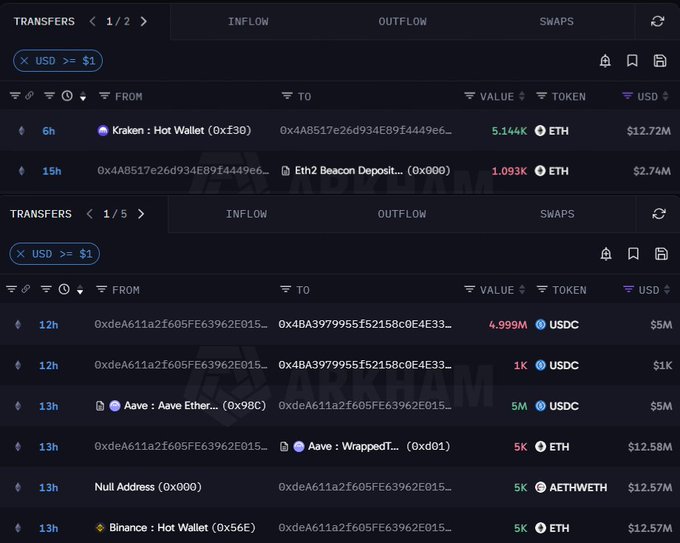Viewport: 680px width, 543px height.
Task: Filter by TO column in bottom panel
Action: coord(285,289)
